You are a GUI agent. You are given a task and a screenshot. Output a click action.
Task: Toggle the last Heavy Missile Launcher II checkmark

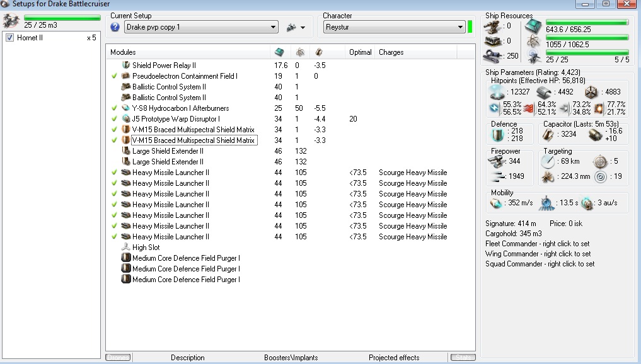click(115, 237)
